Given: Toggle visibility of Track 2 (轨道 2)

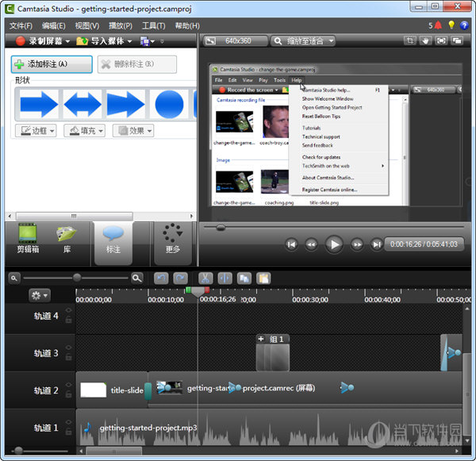Looking at the screenshot, I should [x=68, y=385].
